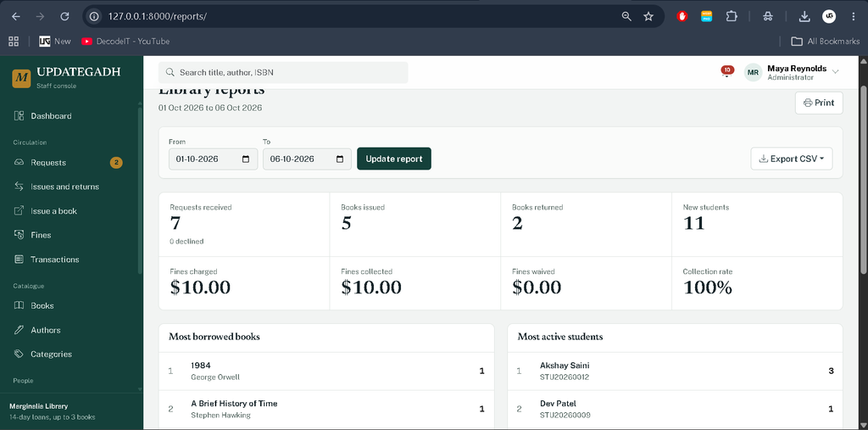The height and width of the screenshot is (430, 868).
Task: Click the MR user avatar
Action: pyautogui.click(x=753, y=72)
